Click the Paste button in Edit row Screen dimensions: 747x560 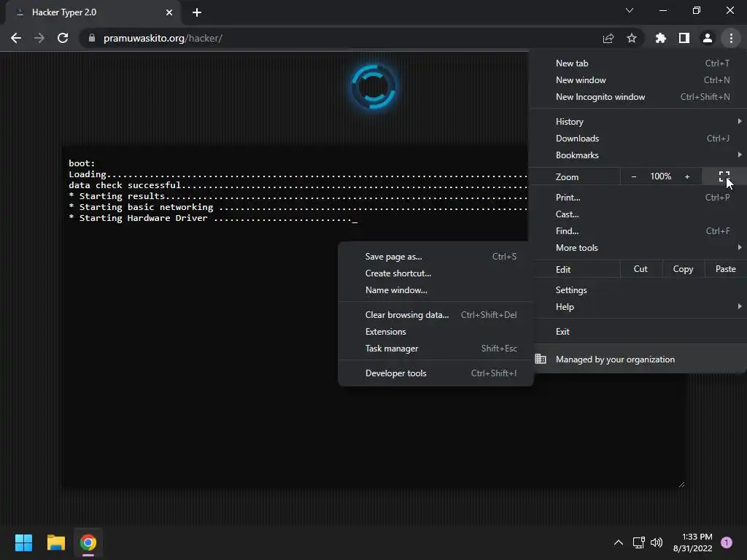point(726,269)
